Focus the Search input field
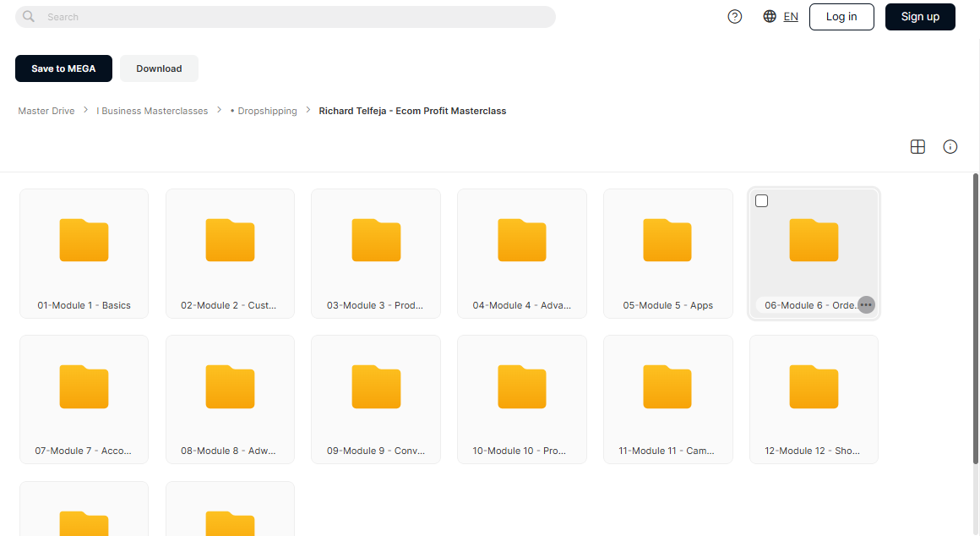This screenshot has width=980, height=536. coord(285,17)
